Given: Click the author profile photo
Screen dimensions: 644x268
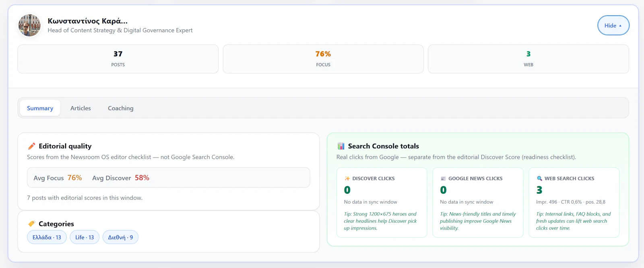Looking at the screenshot, I should tap(29, 25).
